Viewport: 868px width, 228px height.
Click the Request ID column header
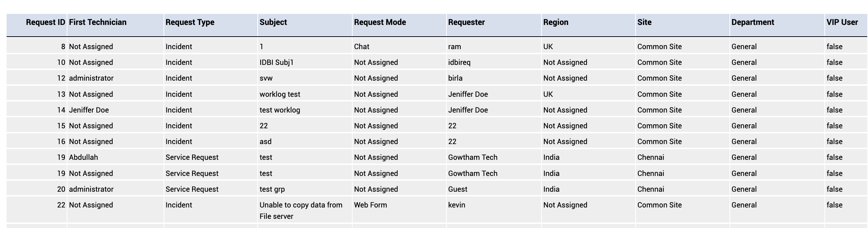tap(45, 22)
